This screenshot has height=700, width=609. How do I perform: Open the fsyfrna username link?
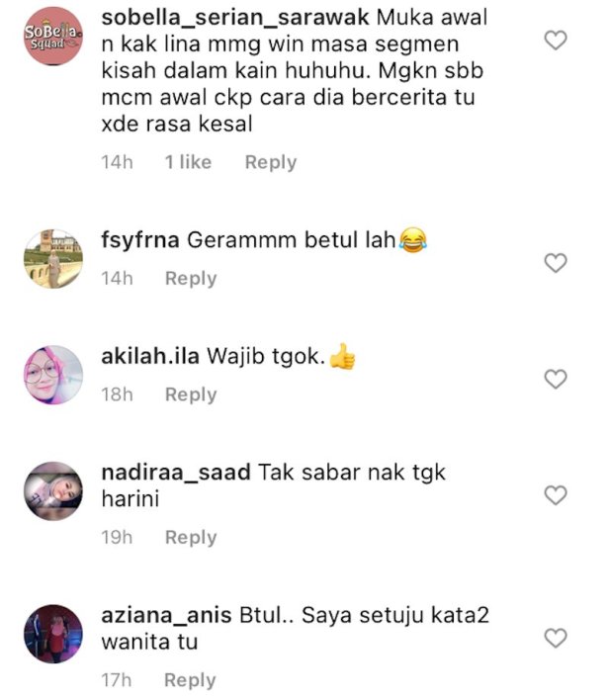click(140, 241)
